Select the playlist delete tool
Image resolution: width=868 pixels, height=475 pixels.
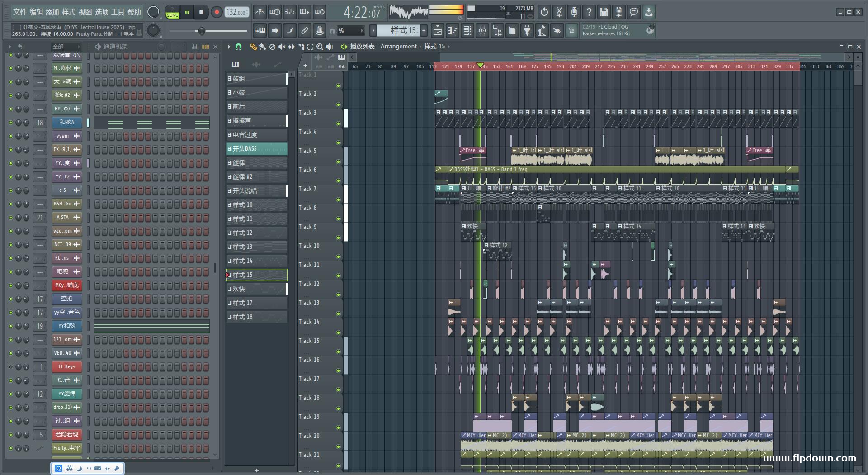tap(272, 47)
